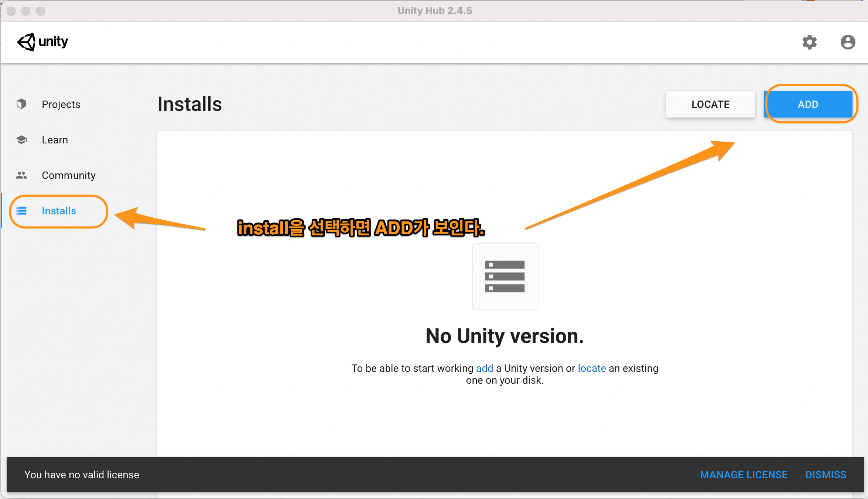This screenshot has width=868, height=499.
Task: Click the red close window button
Action: [x=11, y=11]
